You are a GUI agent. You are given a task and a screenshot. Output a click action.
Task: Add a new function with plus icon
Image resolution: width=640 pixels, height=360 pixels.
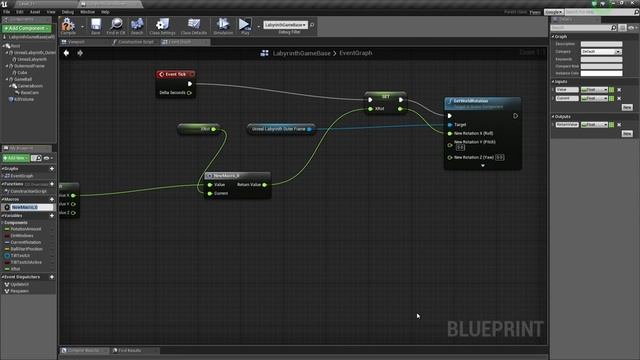pyautogui.click(x=52, y=184)
